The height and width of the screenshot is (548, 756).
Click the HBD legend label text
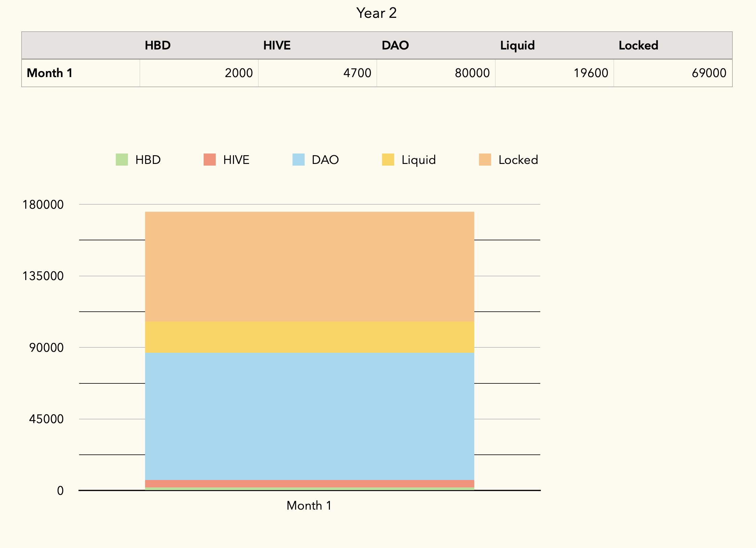pyautogui.click(x=148, y=160)
